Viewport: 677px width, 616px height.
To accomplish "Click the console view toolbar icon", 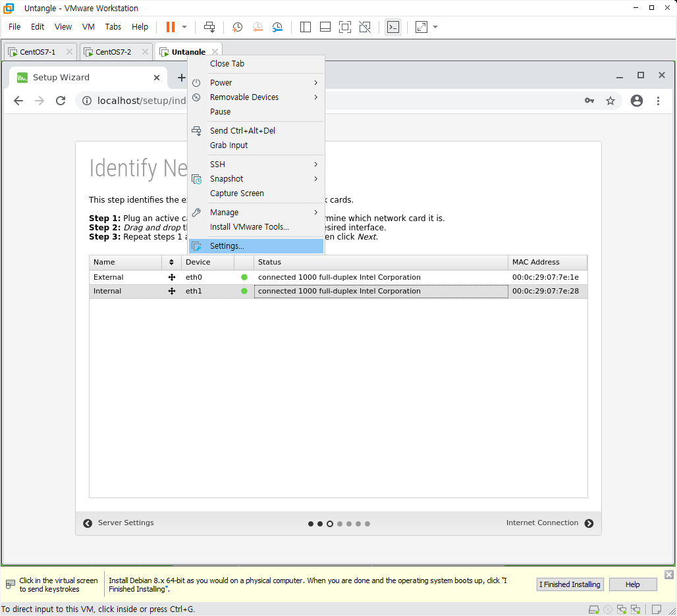I will (x=393, y=27).
